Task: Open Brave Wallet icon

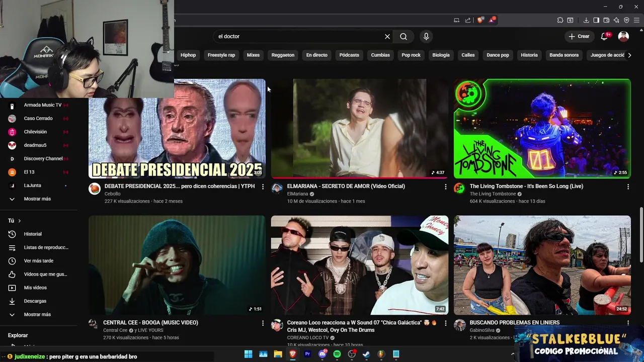Action: tap(606, 20)
